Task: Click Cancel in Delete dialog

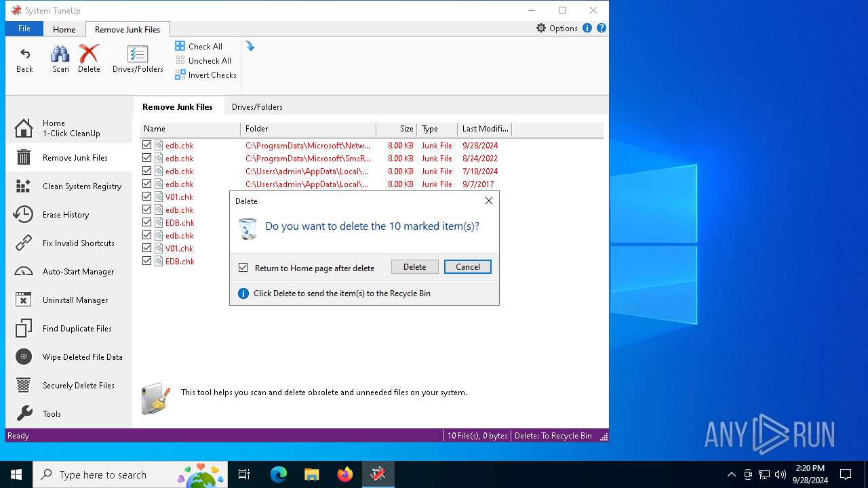Action: tap(468, 267)
